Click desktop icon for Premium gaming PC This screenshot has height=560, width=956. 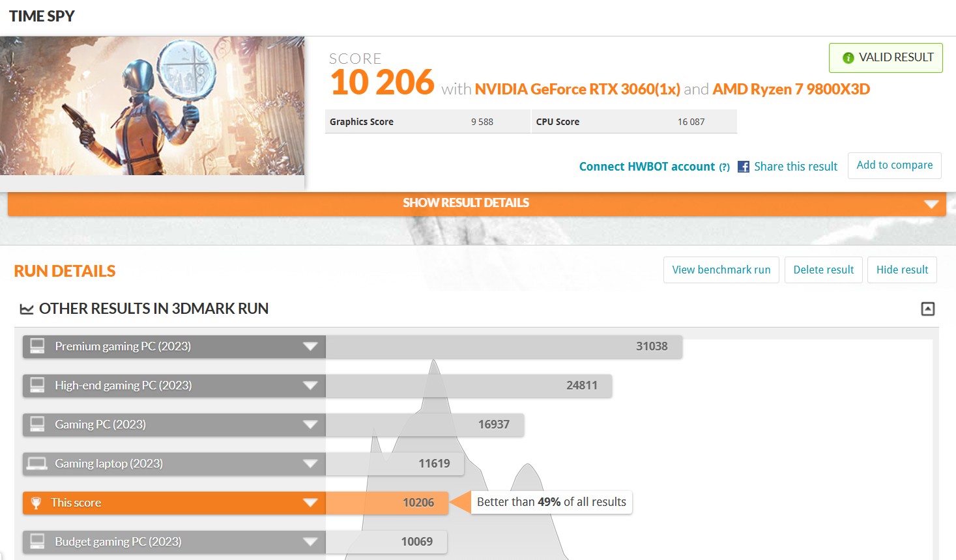pyautogui.click(x=37, y=346)
